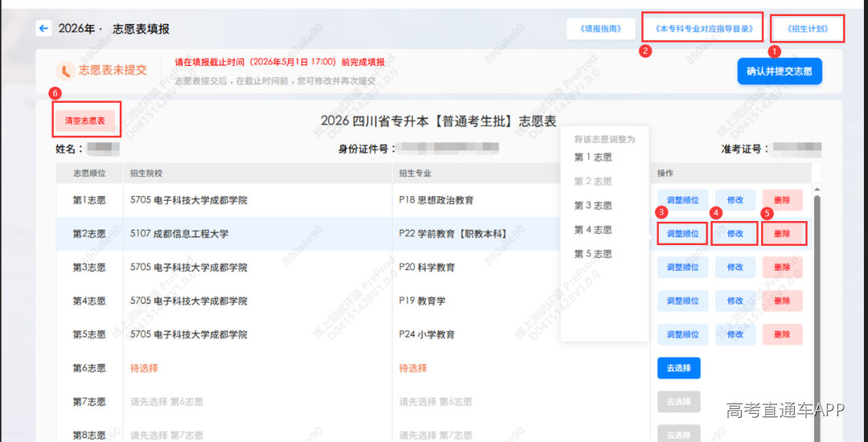Image resolution: width=868 pixels, height=442 pixels.
Task: Click 去选择 for 第6志愿
Action: (678, 368)
